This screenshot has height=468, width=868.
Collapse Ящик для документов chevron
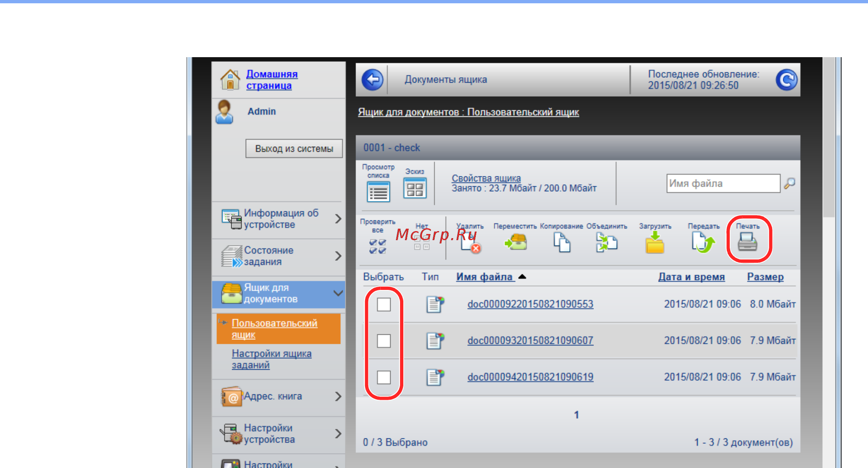click(338, 293)
